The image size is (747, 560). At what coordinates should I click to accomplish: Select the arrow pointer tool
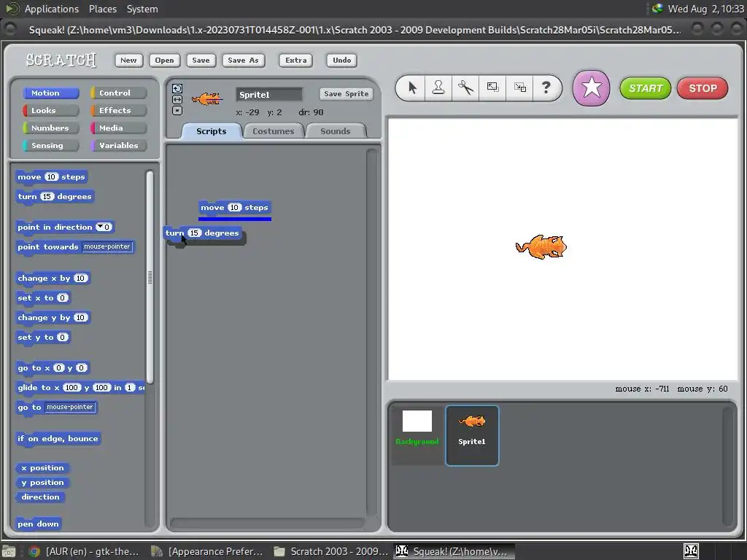(413, 87)
